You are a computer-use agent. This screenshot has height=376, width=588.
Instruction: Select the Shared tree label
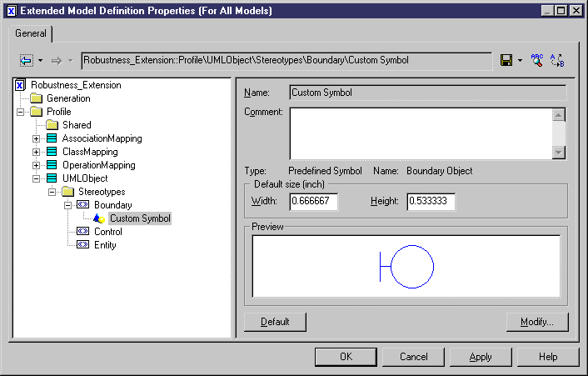(x=77, y=125)
